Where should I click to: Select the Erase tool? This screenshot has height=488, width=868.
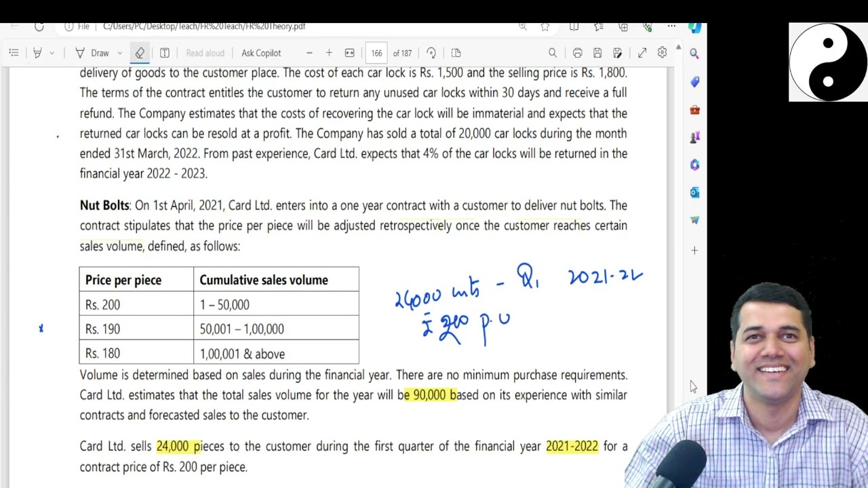[140, 53]
